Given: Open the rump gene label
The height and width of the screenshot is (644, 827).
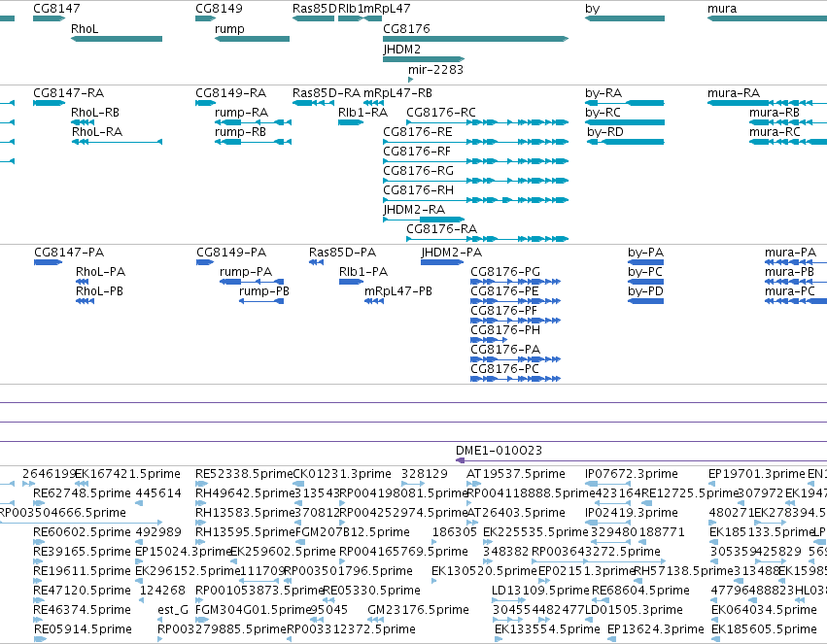Looking at the screenshot, I should pyautogui.click(x=229, y=29).
